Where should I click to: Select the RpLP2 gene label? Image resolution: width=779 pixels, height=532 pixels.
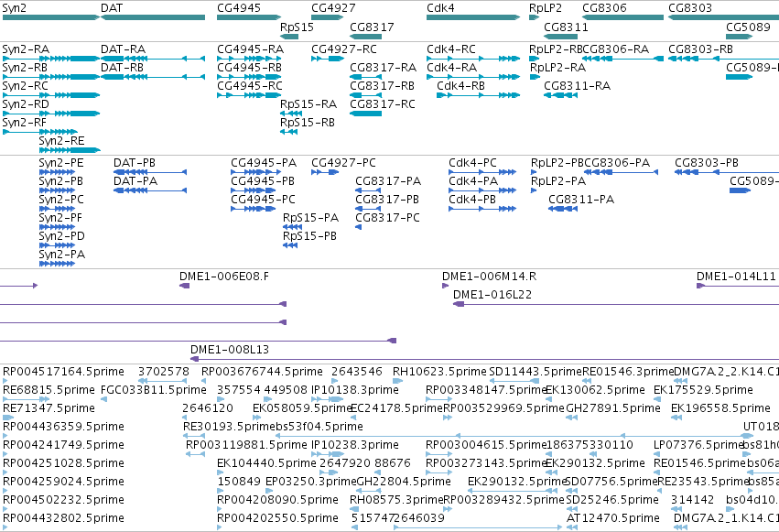[x=546, y=8]
